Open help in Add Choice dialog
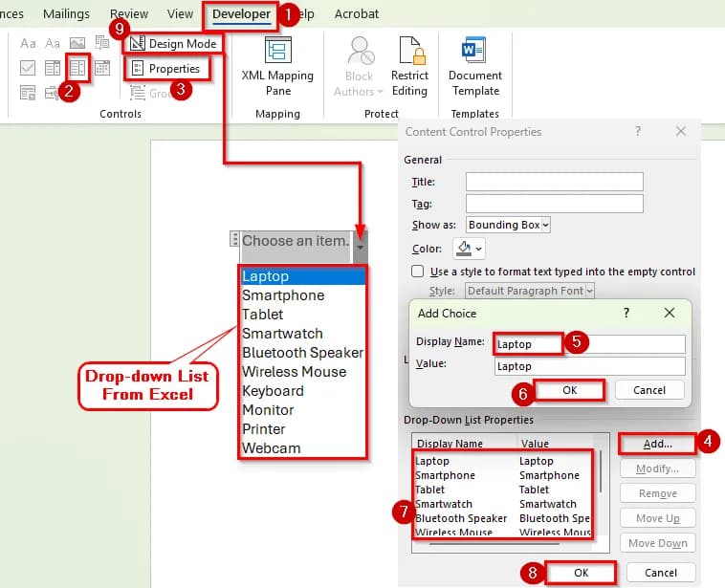This screenshot has width=725, height=588. [626, 313]
